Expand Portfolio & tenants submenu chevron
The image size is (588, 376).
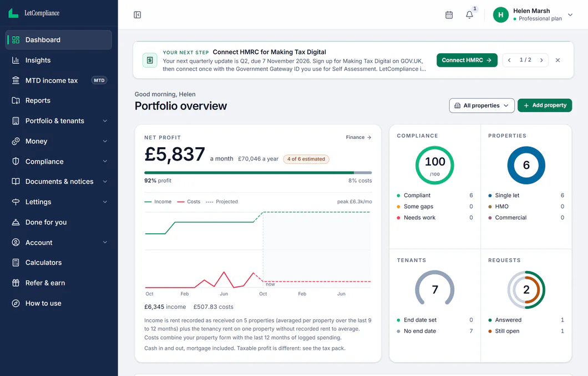[x=105, y=121]
